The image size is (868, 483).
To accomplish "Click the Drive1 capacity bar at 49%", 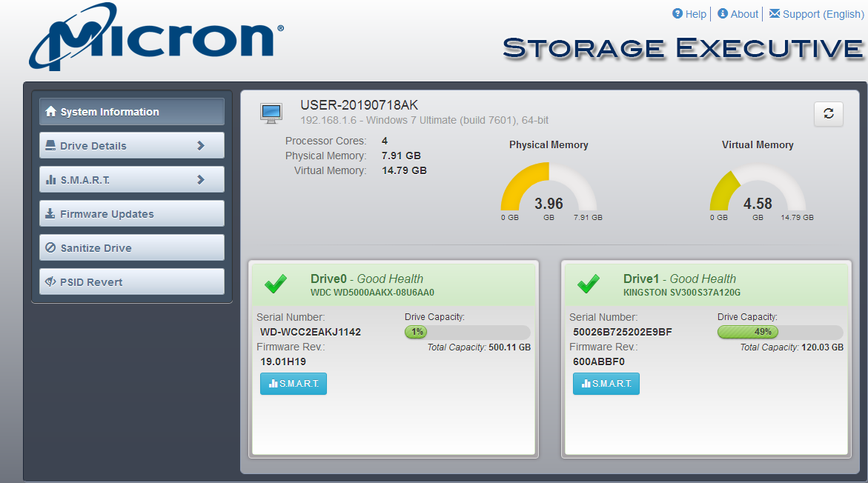I will point(780,332).
